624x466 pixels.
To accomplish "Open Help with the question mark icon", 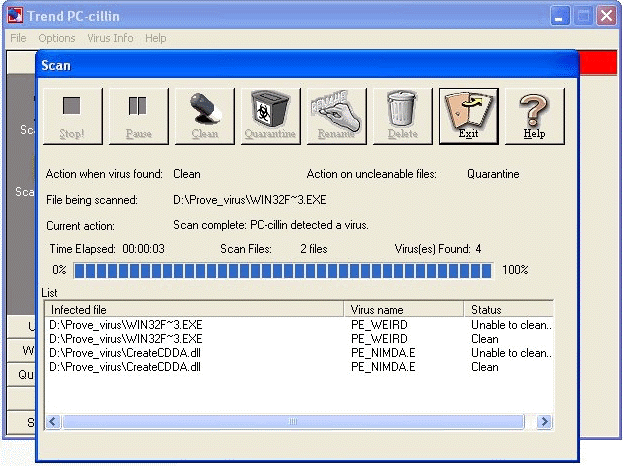I will click(x=534, y=116).
